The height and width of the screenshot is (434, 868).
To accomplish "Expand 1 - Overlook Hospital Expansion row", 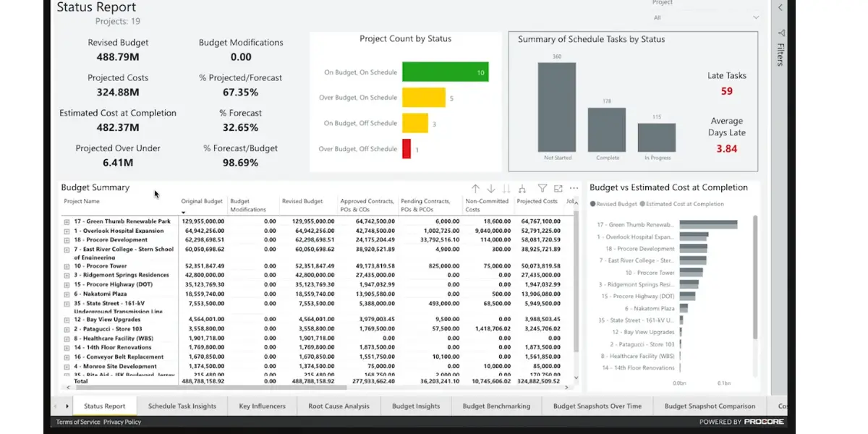I will tap(67, 231).
